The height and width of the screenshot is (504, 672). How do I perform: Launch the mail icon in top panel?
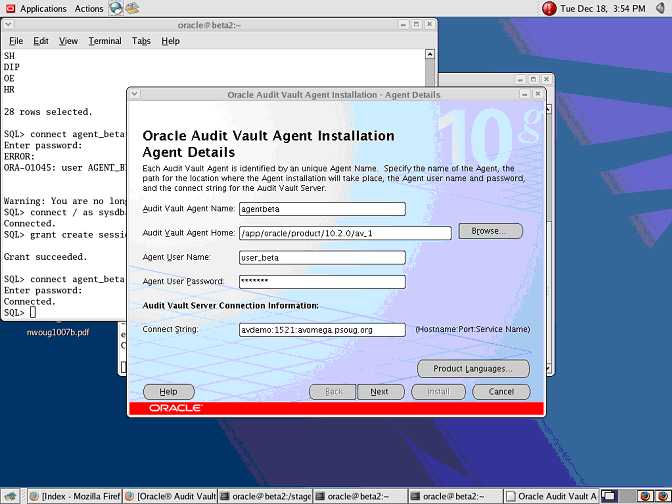pyautogui.click(x=132, y=8)
